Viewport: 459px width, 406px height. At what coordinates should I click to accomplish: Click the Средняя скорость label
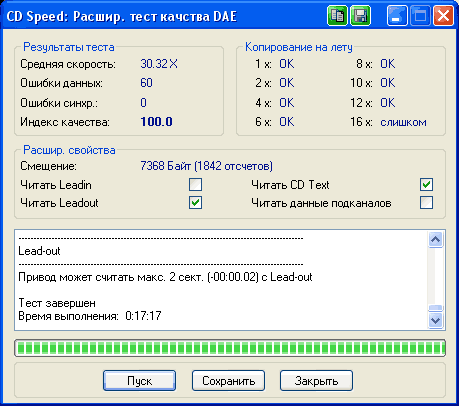coord(68,64)
